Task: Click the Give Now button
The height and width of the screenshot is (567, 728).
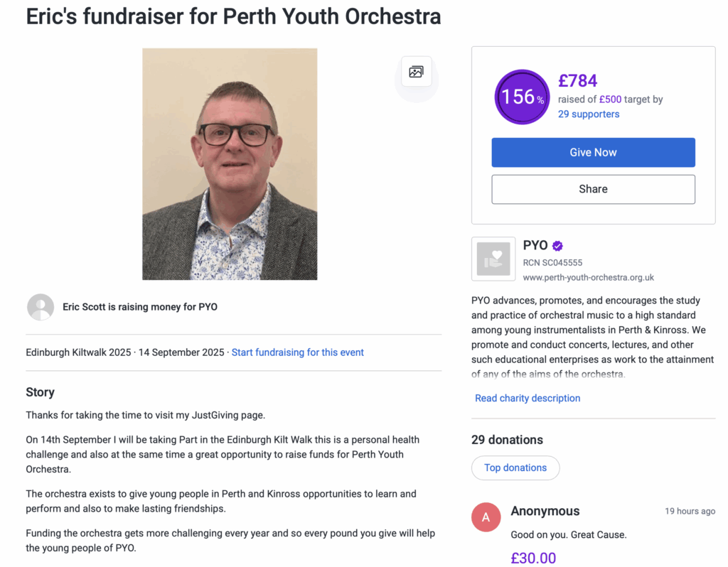Action: click(593, 153)
